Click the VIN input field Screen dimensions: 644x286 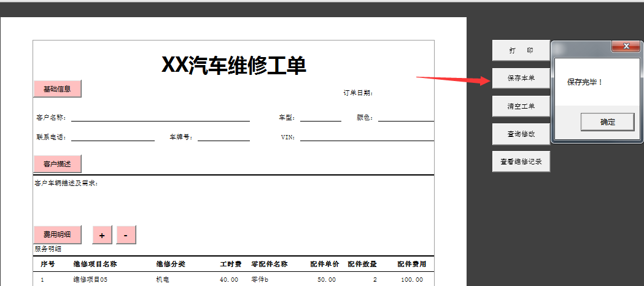[367, 137]
